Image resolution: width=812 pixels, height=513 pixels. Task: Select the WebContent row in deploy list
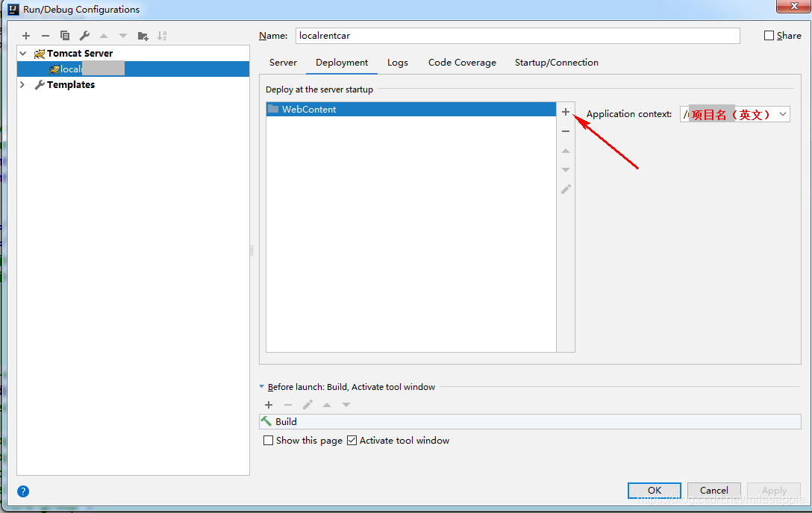(x=411, y=109)
